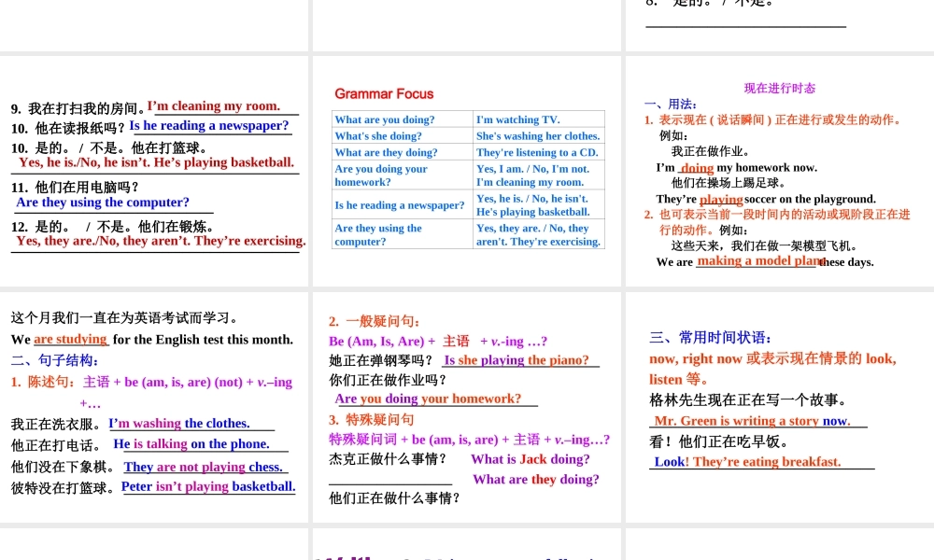Click the 'She's washing her clothes.' cell
Screen dimensions: 934x560
click(538, 136)
